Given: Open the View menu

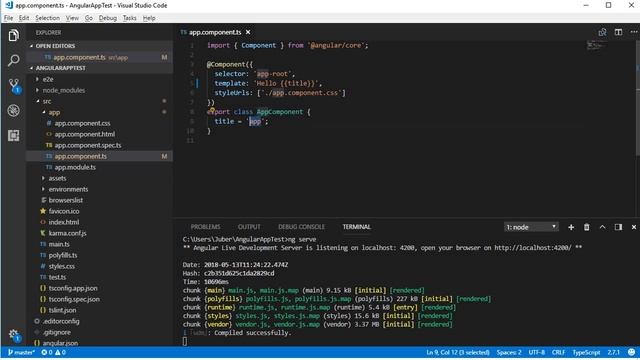Looking at the screenshot, I should [72, 18].
